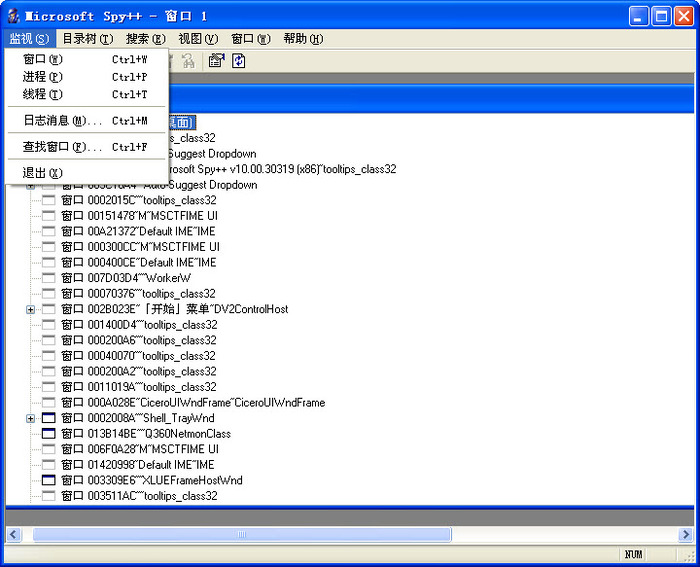Viewport: 700px width, 567px height.
Task: Click the Spy++ application icon in title bar
Action: tap(14, 16)
